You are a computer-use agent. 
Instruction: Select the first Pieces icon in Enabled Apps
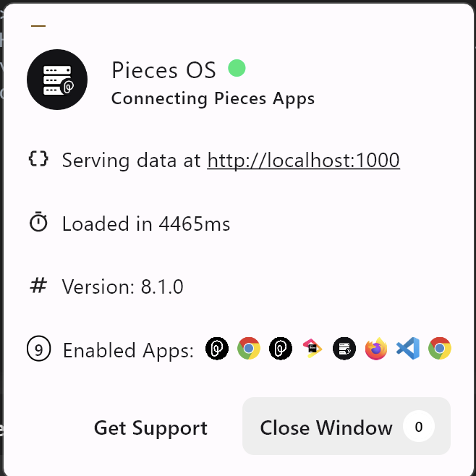pyautogui.click(x=217, y=349)
